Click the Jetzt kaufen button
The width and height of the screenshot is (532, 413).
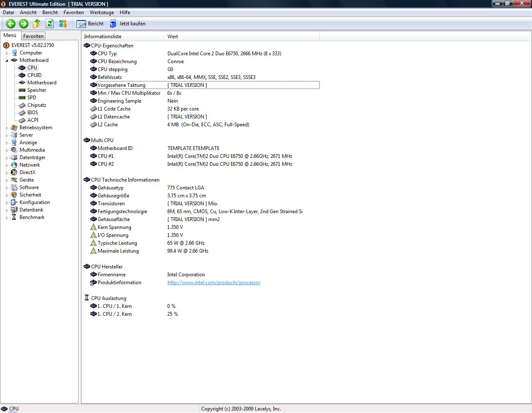(x=128, y=24)
